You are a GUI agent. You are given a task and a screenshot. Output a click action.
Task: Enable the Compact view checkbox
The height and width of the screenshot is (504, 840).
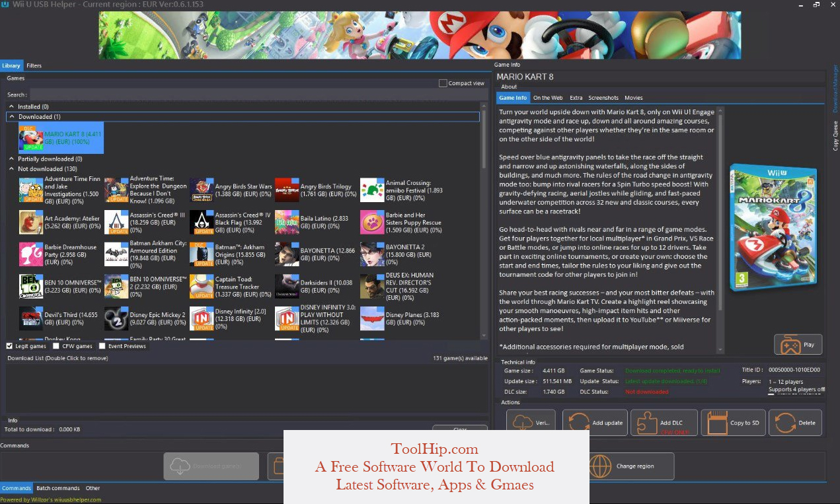(443, 83)
